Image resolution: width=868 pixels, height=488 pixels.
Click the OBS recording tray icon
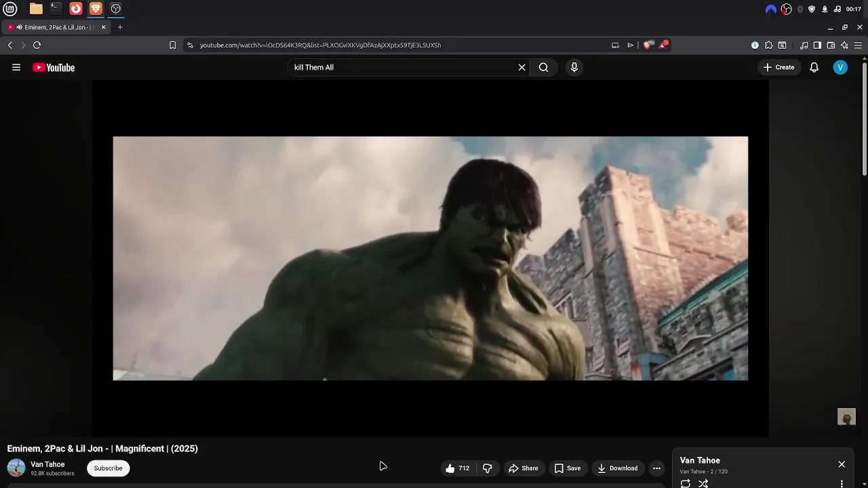[787, 9]
